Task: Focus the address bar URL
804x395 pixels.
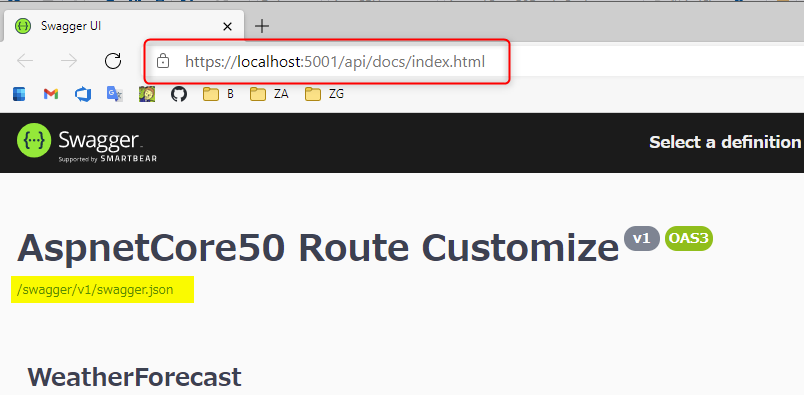Action: click(335, 62)
